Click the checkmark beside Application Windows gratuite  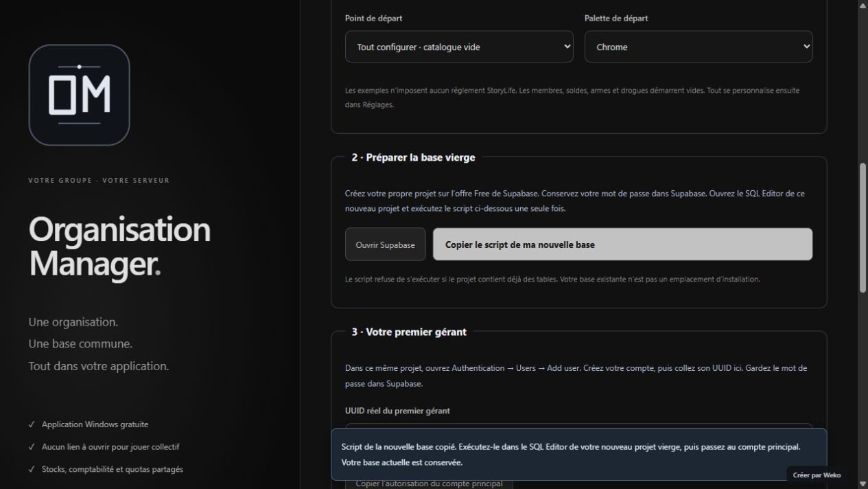[x=32, y=424]
